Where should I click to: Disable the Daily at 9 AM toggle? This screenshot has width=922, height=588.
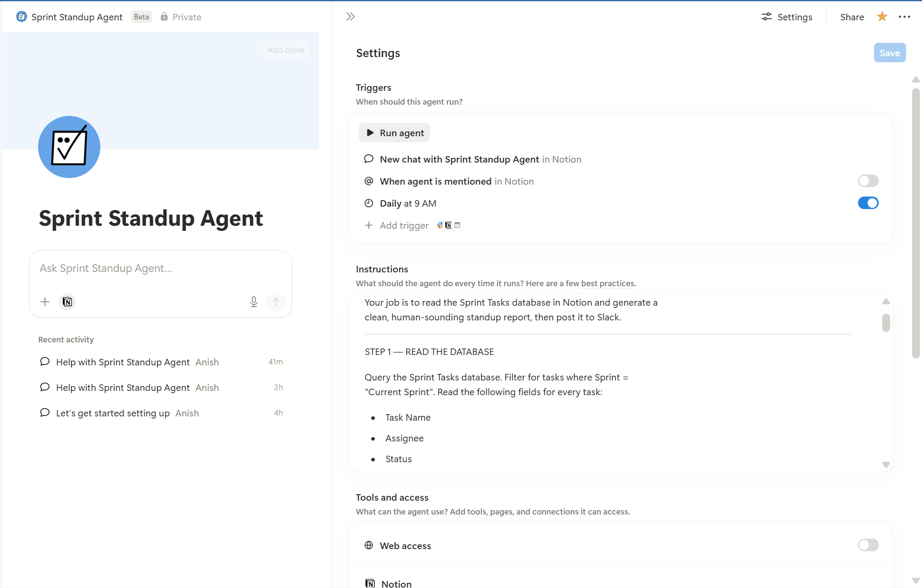coord(868,203)
